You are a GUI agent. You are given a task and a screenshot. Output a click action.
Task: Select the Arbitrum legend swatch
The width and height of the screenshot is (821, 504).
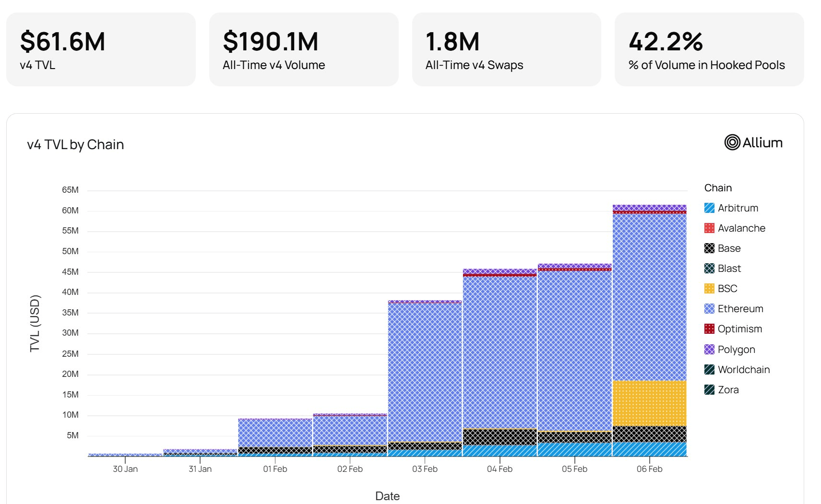(709, 208)
